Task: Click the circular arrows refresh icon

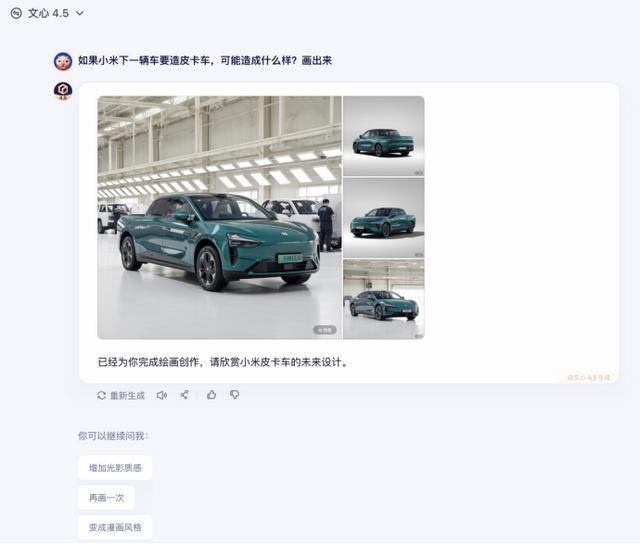Action: click(x=102, y=395)
